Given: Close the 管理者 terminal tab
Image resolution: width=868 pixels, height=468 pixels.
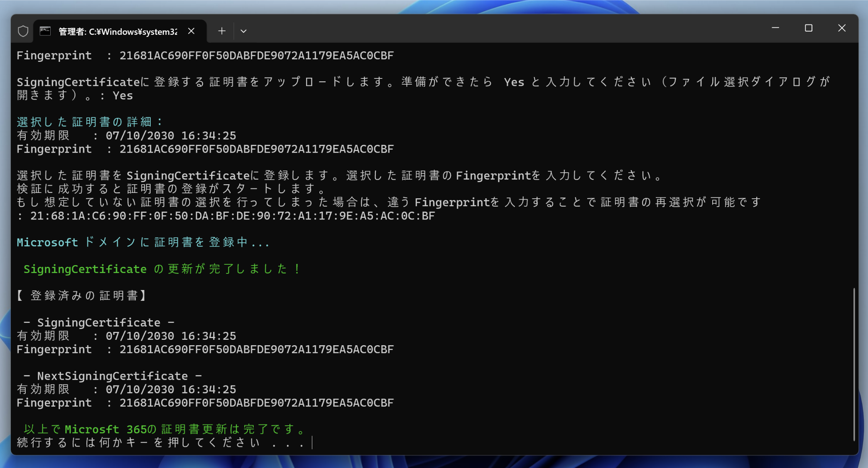Looking at the screenshot, I should coord(191,31).
